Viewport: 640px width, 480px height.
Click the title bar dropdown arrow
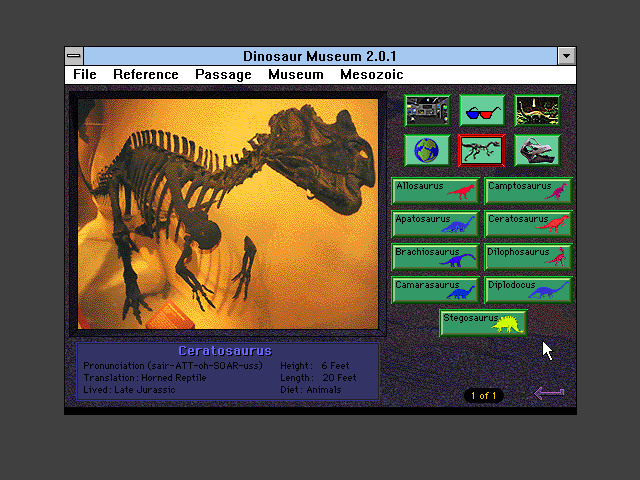click(x=567, y=56)
